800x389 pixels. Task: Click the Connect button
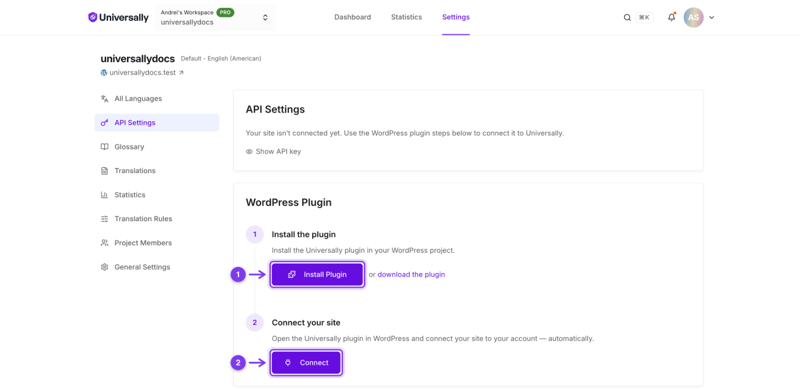tap(306, 363)
